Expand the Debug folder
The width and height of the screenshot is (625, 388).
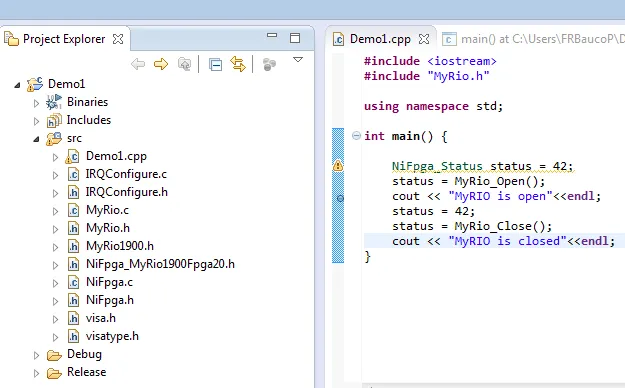36,355
